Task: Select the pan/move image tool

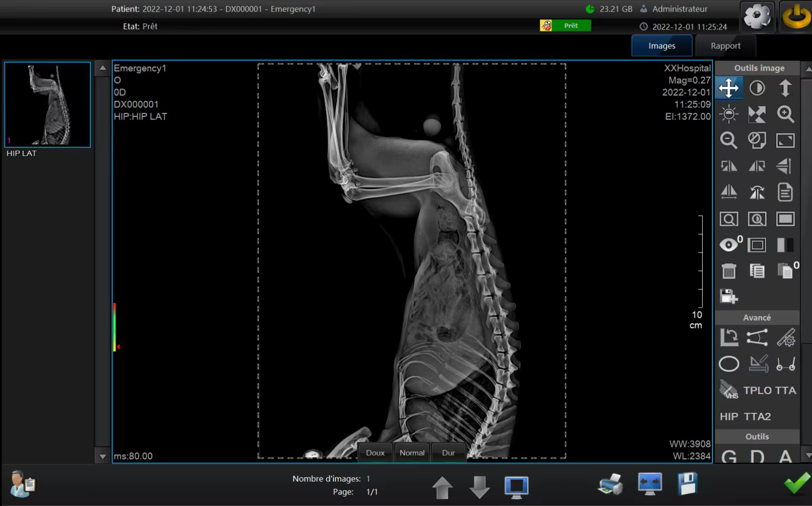Action: click(728, 88)
